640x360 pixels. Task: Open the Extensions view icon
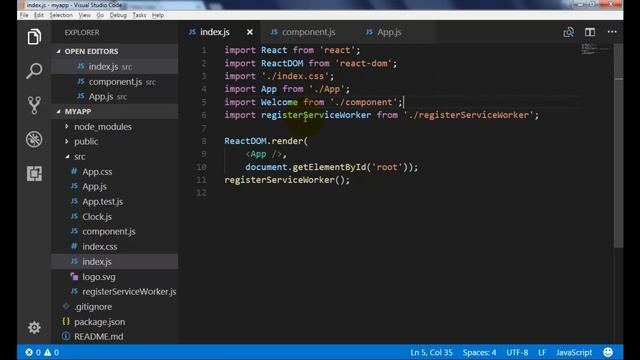point(34,173)
